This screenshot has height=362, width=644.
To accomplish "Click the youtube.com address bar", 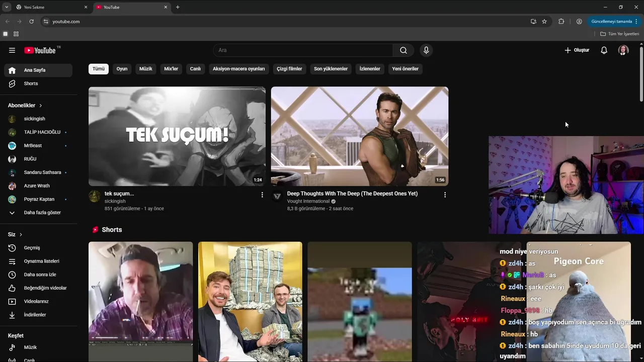I will pyautogui.click(x=287, y=22).
